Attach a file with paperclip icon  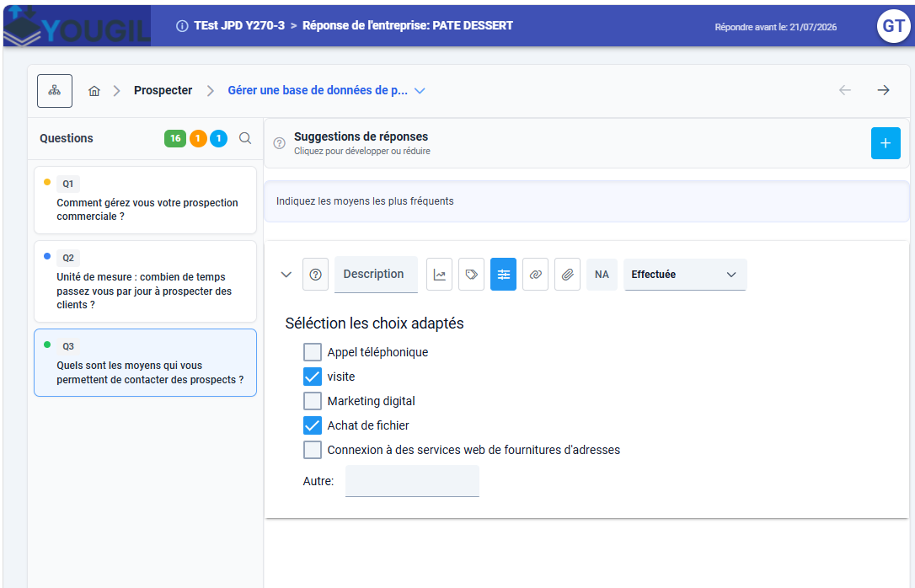567,274
